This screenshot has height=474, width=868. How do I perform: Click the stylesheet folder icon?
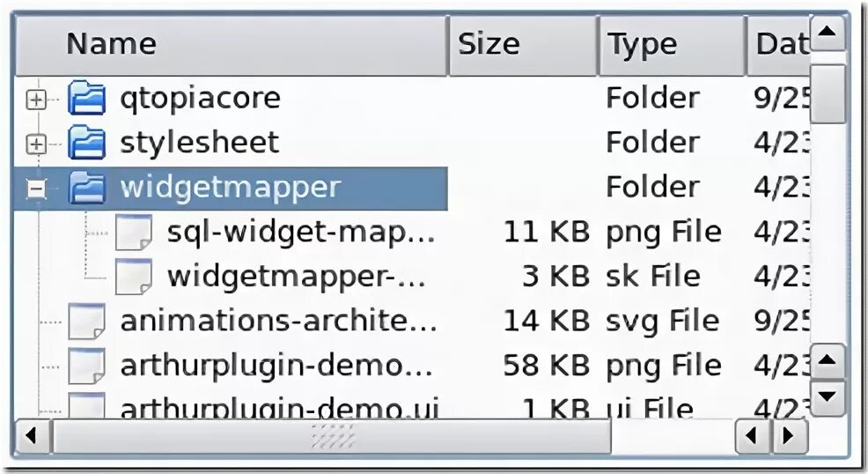pos(86,143)
